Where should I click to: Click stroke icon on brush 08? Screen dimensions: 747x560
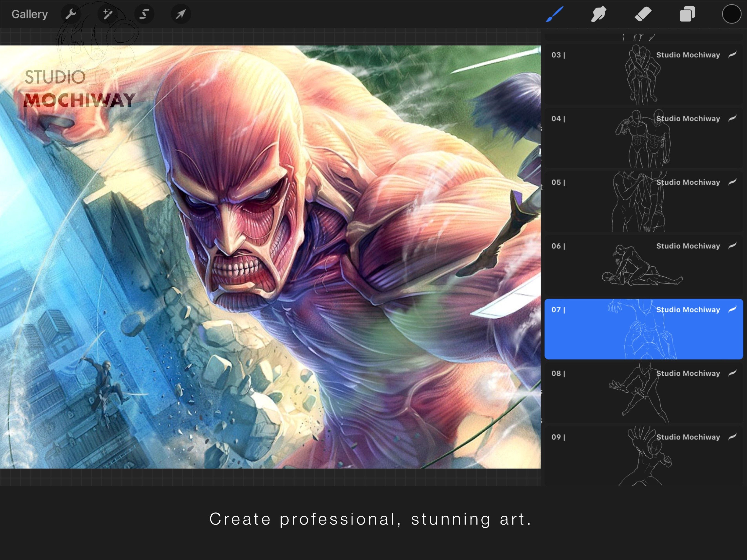[x=732, y=373]
